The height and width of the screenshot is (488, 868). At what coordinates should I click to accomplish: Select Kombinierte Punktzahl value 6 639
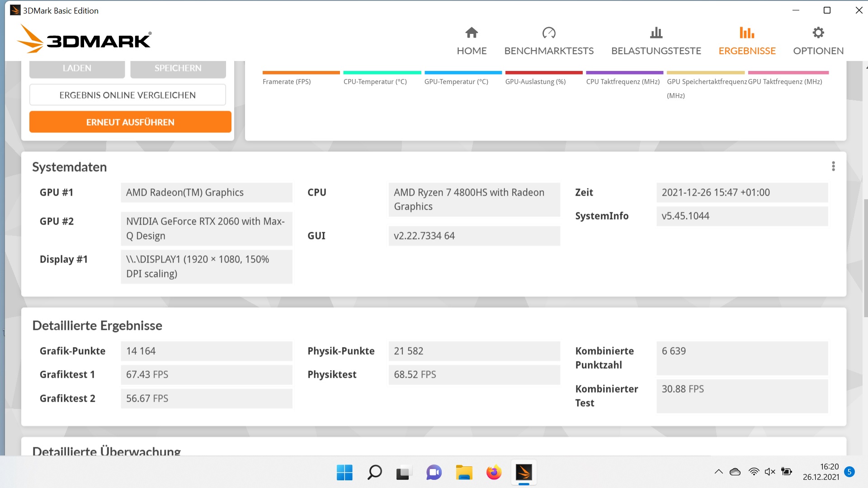coord(742,358)
